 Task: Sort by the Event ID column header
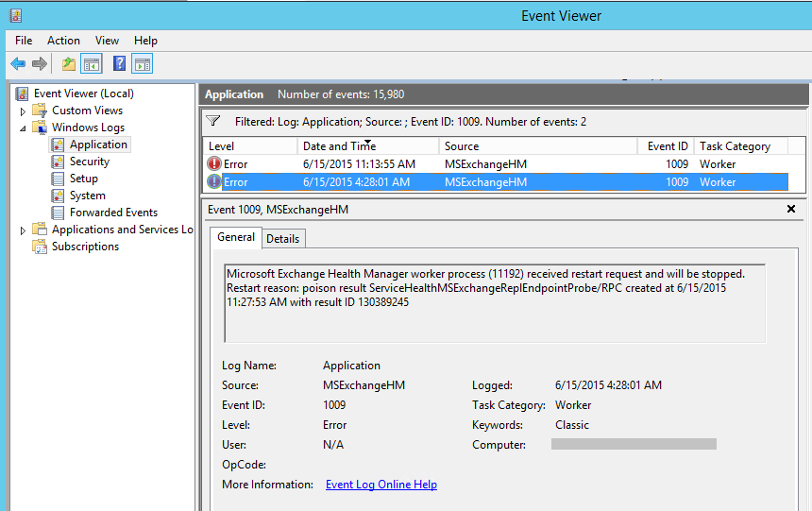tap(666, 146)
